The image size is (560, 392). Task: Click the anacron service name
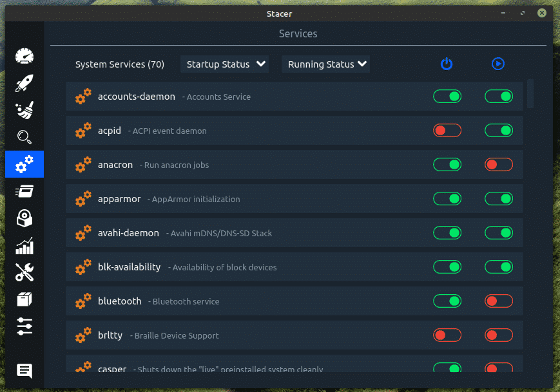click(115, 165)
